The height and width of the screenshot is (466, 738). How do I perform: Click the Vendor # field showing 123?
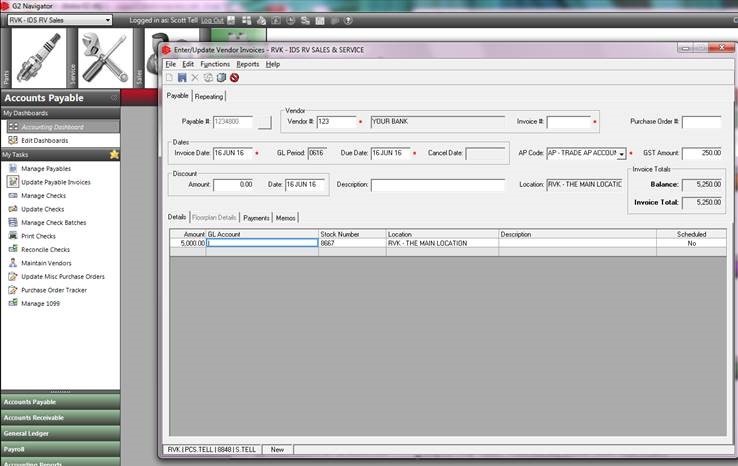[x=337, y=122]
